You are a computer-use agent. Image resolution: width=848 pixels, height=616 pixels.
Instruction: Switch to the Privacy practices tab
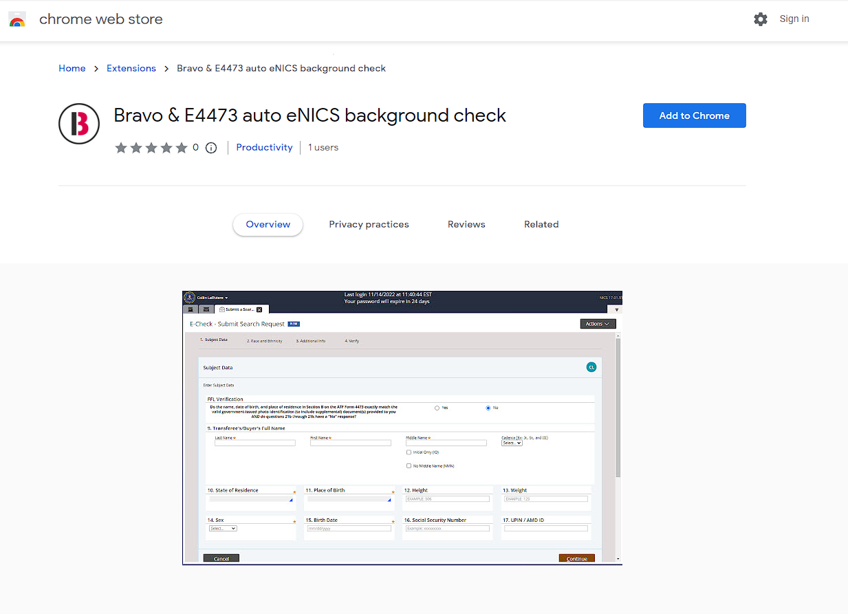click(x=369, y=225)
